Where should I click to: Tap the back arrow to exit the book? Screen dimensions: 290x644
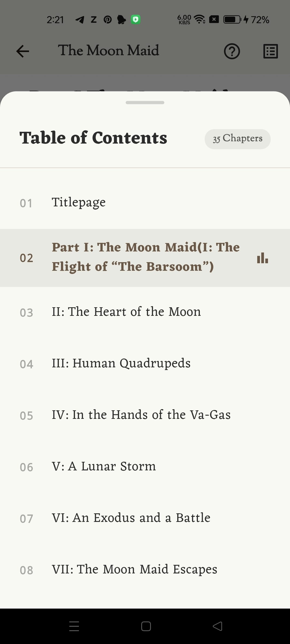[x=23, y=51]
